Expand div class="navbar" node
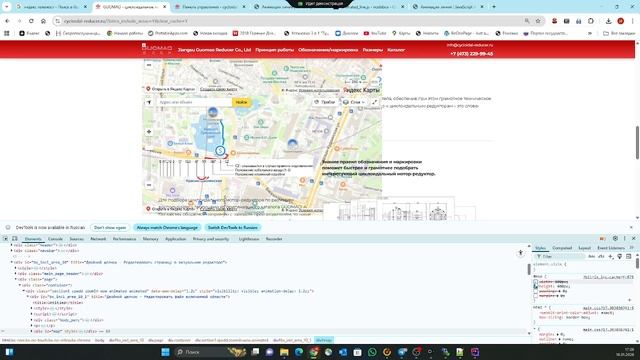This screenshot has width=640, height=360. pyautogui.click(x=11, y=251)
